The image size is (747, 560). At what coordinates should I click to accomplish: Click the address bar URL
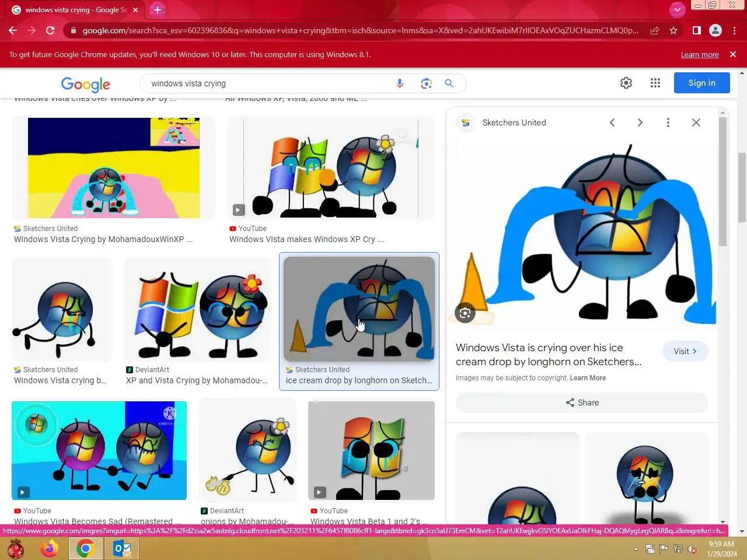[x=360, y=30]
